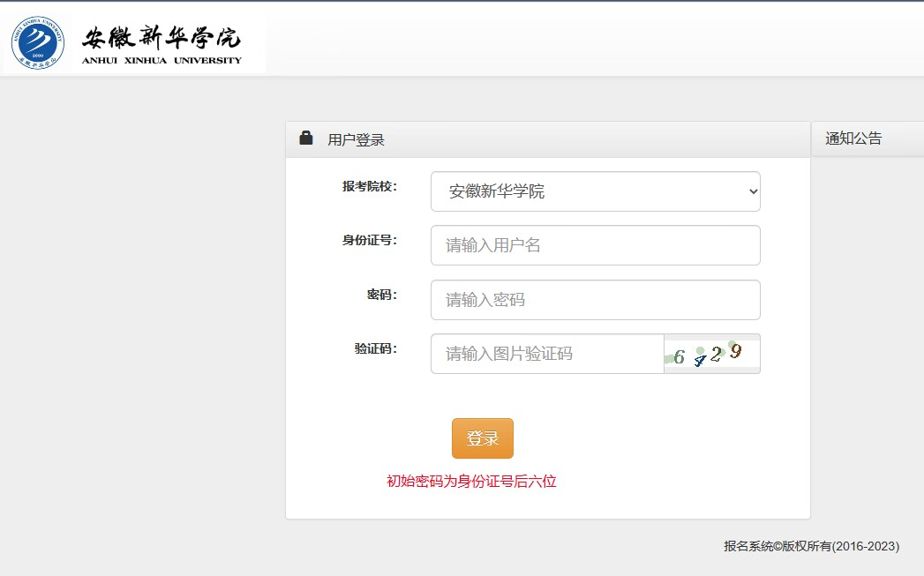The width and height of the screenshot is (924, 576).
Task: Refresh the captcha image showing 6729
Action: (711, 354)
